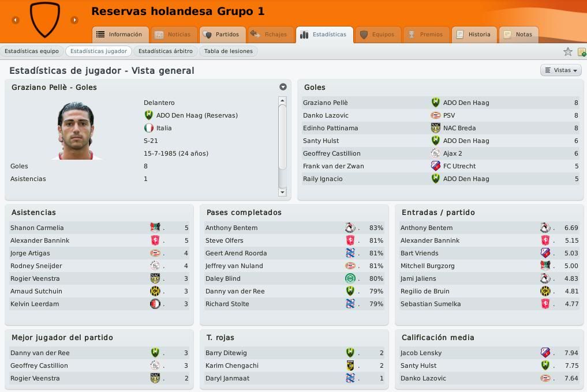
Task: Open the Partidos tab
Action: [223, 35]
